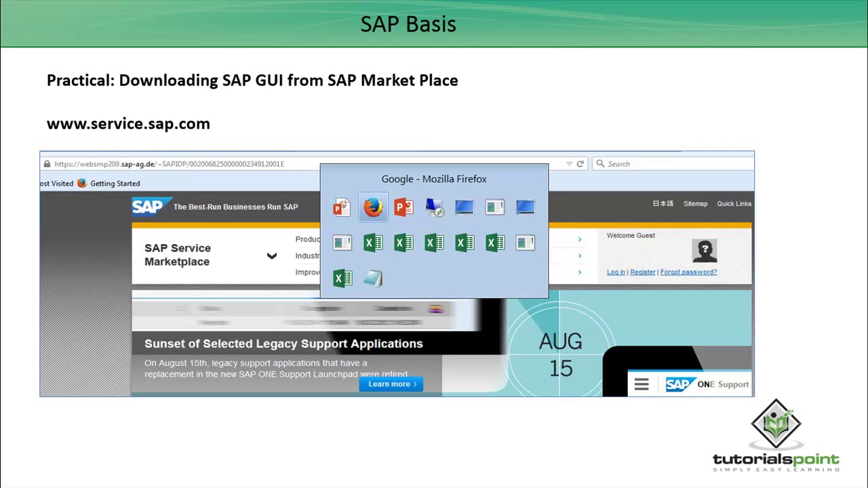Select the desktop icon next to Remote Desktop
Viewport: 868px width, 488px height.
[x=465, y=207]
